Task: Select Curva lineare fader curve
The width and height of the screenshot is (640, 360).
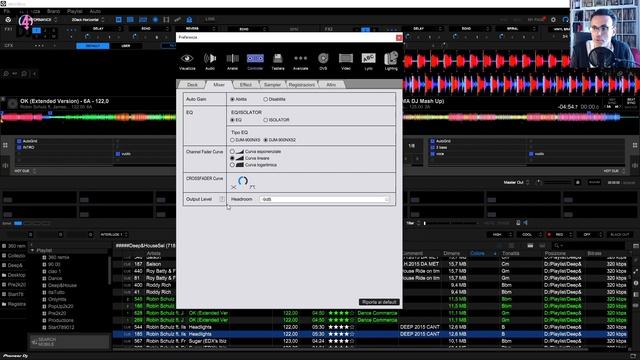Action: click(232, 158)
